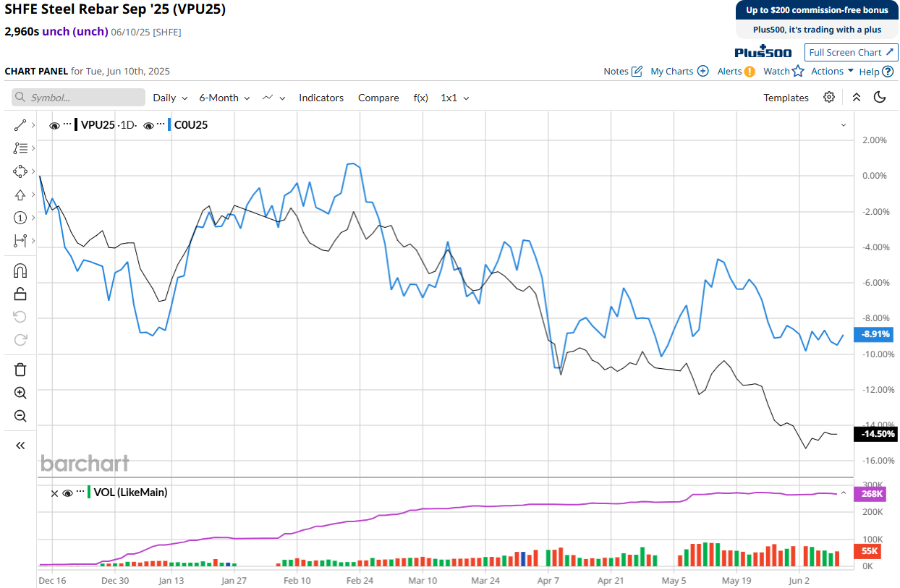This screenshot has height=588, width=900.
Task: Open the Daily interval dropdown
Action: [x=170, y=98]
